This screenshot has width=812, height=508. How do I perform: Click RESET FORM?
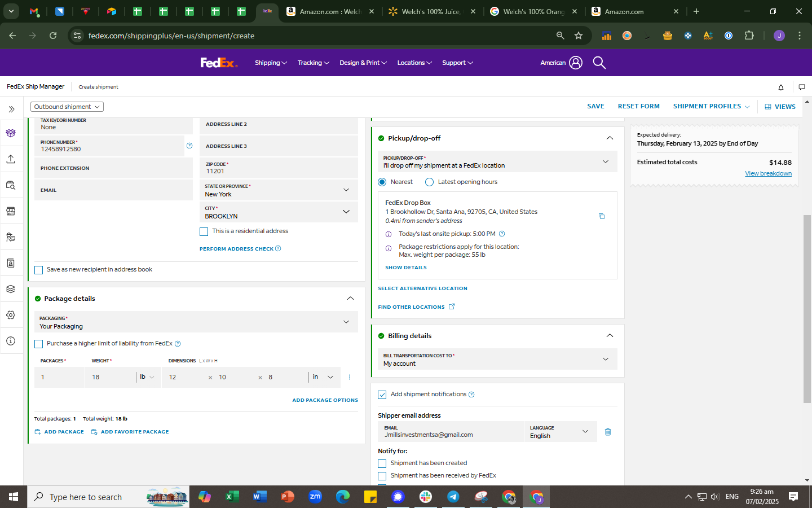[x=638, y=106]
